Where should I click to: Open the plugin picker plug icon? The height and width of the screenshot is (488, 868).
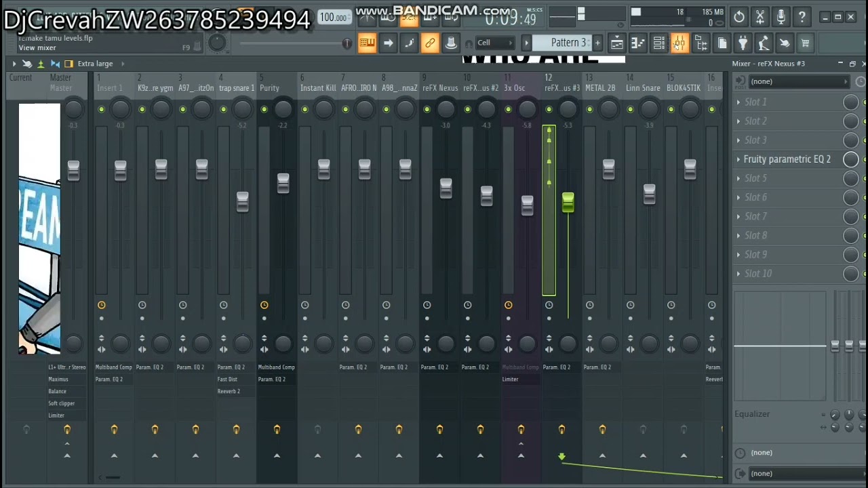[x=743, y=43]
